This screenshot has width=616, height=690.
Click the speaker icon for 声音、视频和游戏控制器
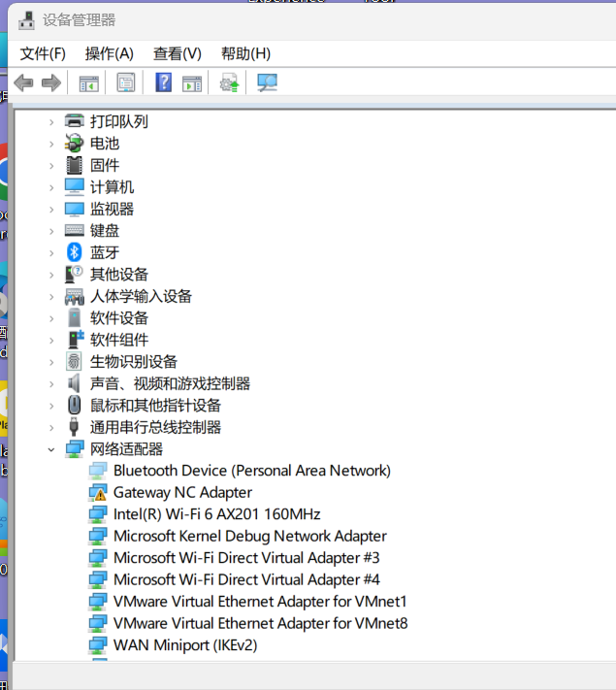point(74,383)
